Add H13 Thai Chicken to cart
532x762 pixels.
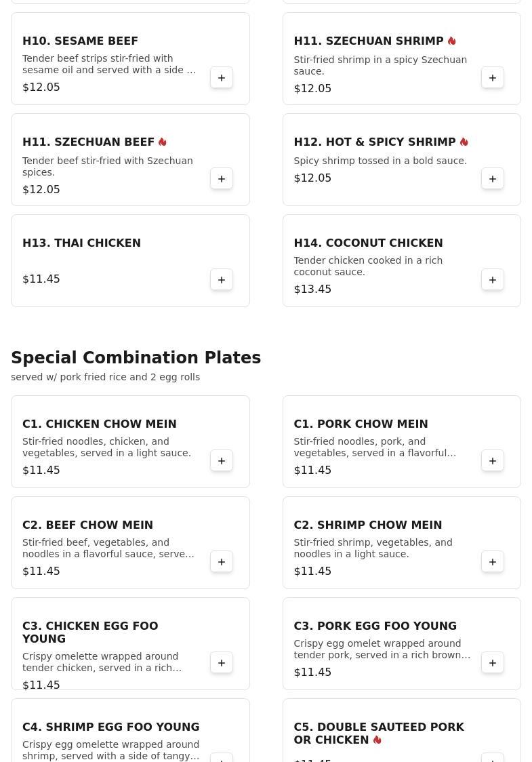pyautogui.click(x=222, y=280)
